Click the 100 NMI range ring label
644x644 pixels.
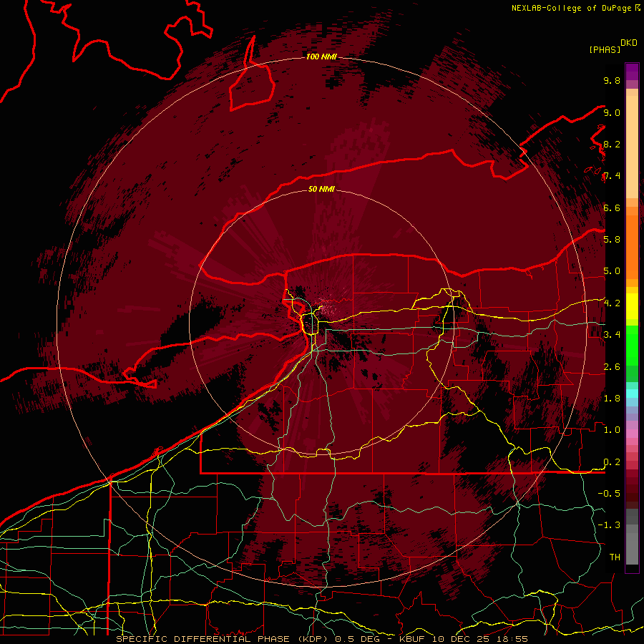(321, 57)
